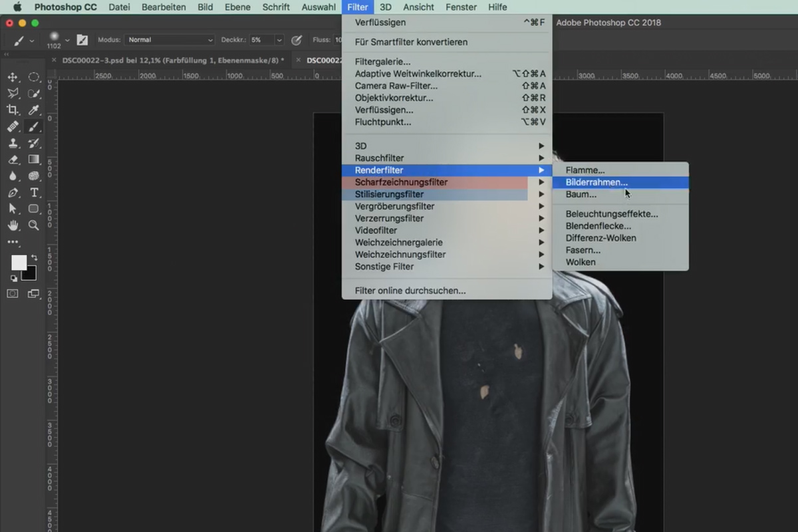
Task: Open the Modus blend mode dropdown
Action: coord(170,40)
